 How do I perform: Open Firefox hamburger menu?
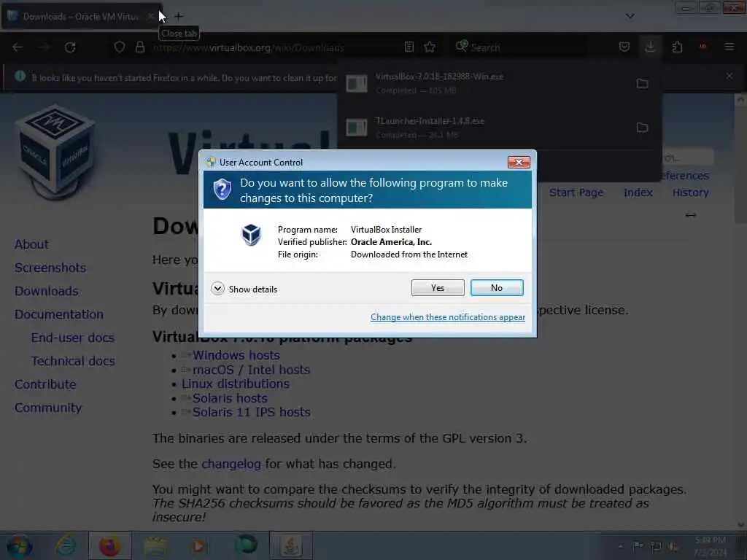(x=729, y=47)
